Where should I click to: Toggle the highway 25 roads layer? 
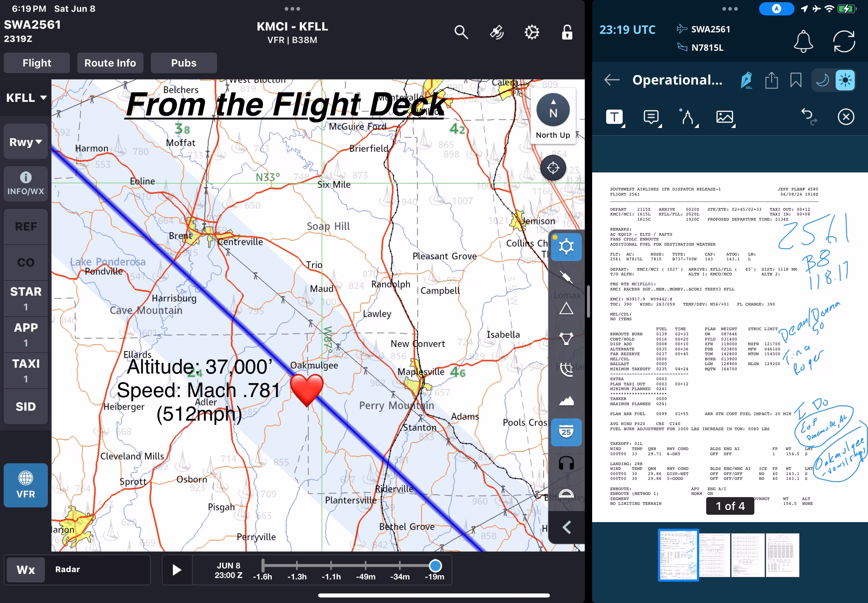point(566,432)
